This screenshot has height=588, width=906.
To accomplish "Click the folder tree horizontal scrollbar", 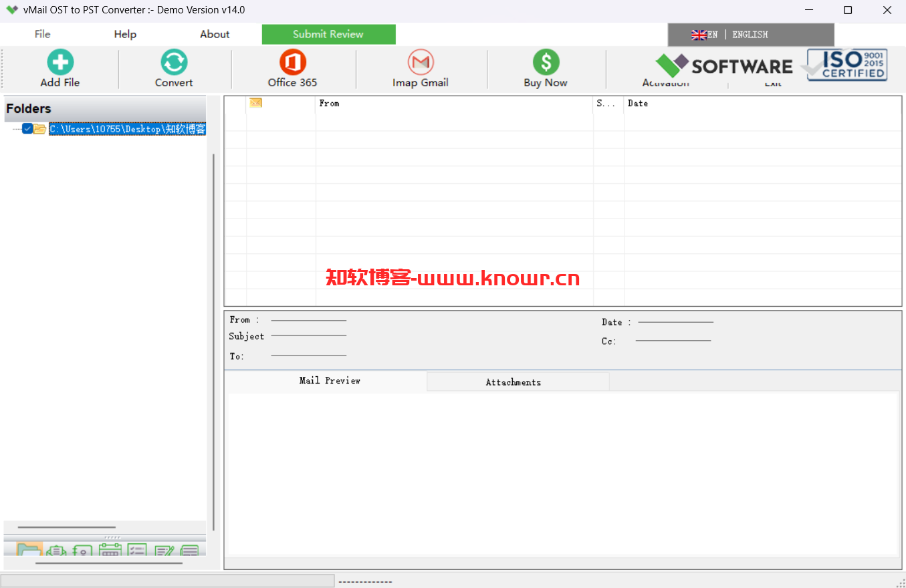I will tap(67, 527).
